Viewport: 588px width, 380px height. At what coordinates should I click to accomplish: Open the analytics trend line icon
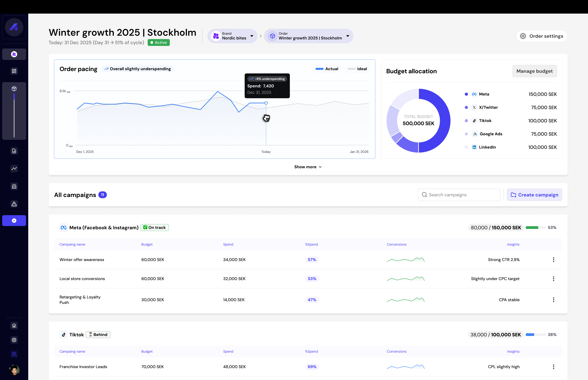pyautogui.click(x=14, y=169)
